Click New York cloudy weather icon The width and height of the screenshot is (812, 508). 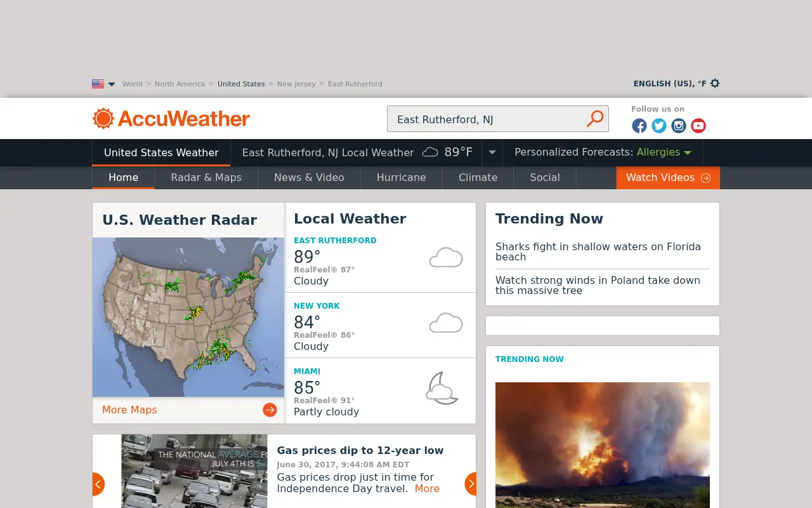tap(446, 323)
